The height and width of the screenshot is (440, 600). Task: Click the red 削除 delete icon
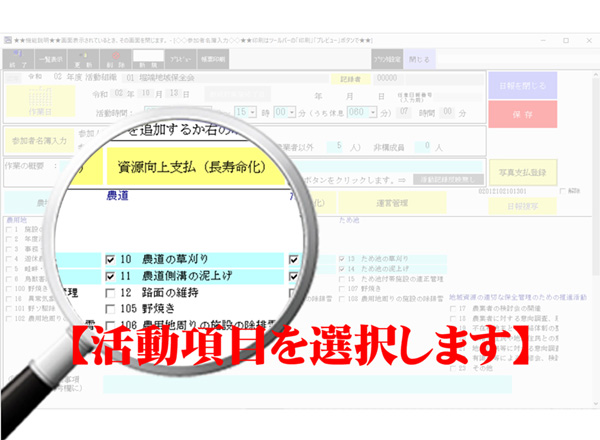[x=118, y=58]
